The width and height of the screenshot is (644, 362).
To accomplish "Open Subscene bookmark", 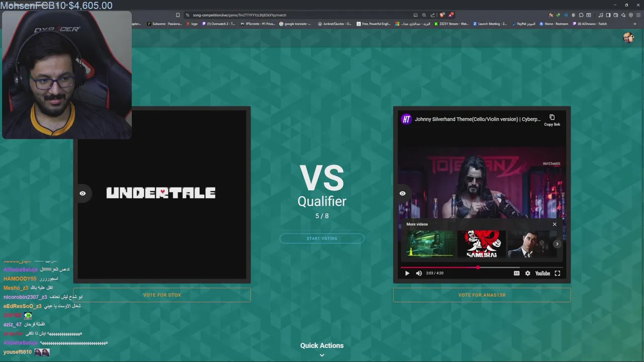I will [x=164, y=24].
